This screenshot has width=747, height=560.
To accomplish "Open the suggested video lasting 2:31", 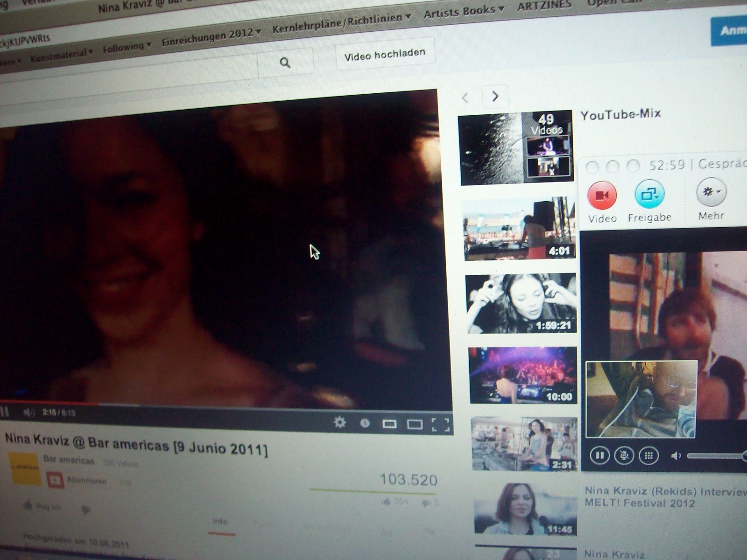I will (x=524, y=444).
